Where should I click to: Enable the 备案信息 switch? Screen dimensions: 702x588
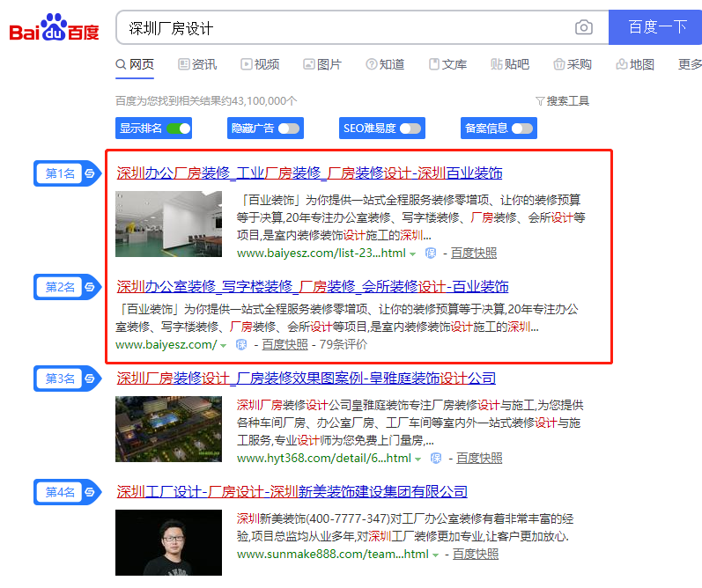[522, 129]
